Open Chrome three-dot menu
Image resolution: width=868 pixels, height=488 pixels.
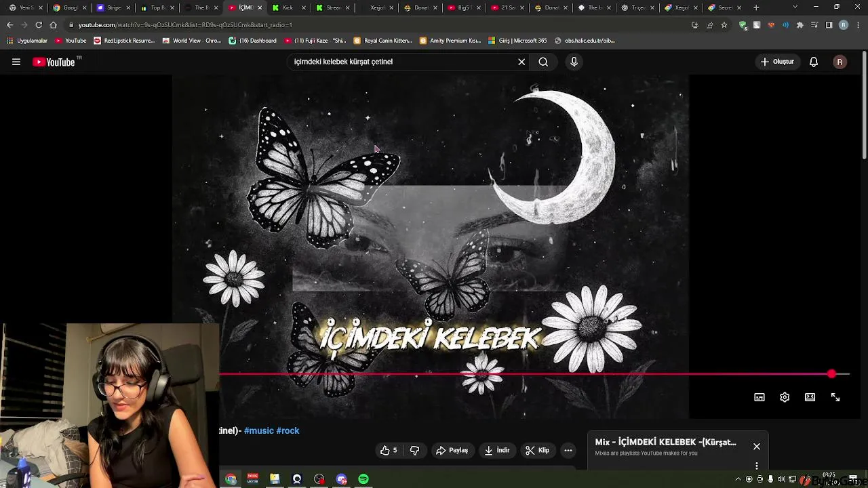pyautogui.click(x=858, y=25)
